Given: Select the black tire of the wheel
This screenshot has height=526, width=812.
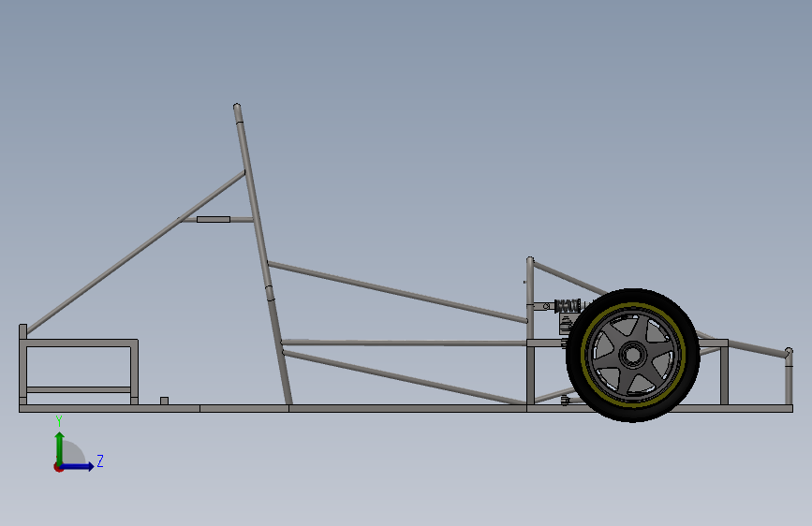Looking at the screenshot, I should point(633,296).
